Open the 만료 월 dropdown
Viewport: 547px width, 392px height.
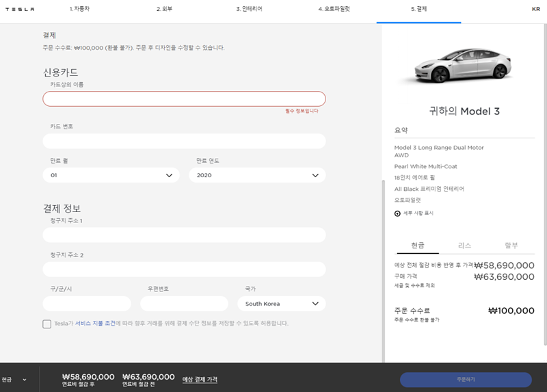pos(111,175)
